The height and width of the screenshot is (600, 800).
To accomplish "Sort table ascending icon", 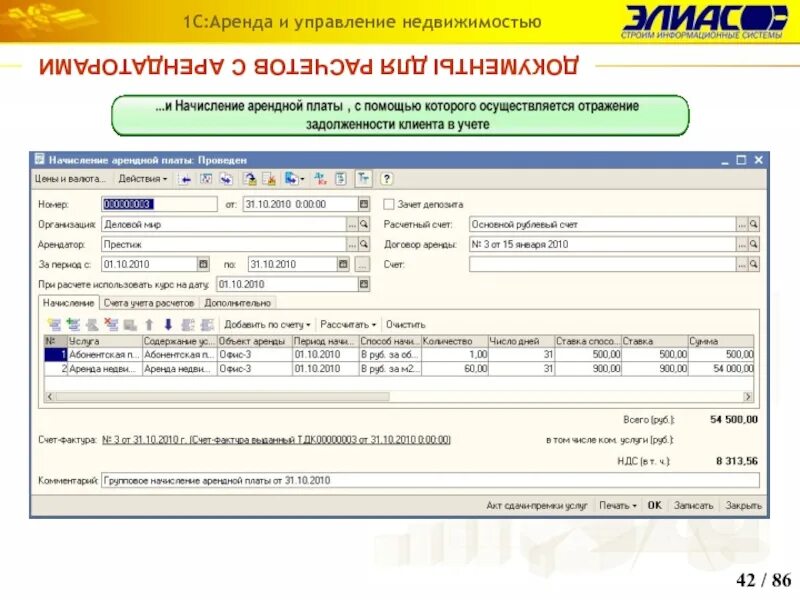I will [x=188, y=324].
